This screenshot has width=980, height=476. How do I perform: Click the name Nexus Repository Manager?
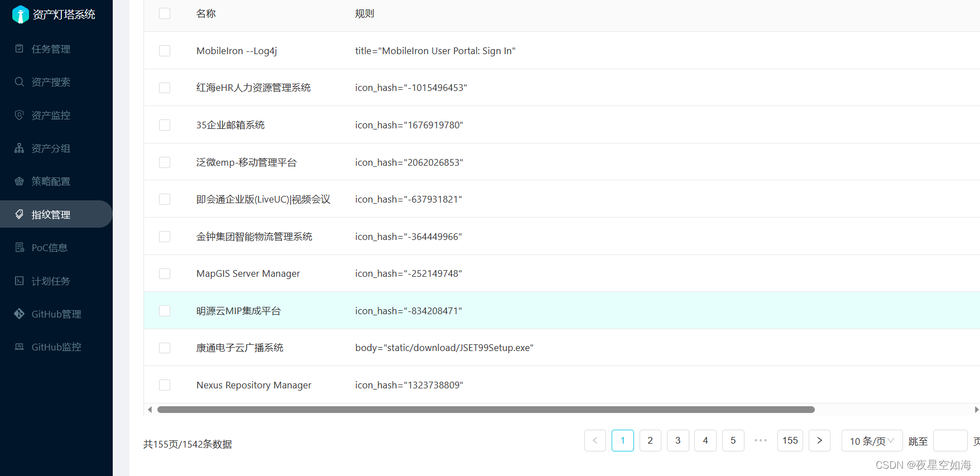click(x=254, y=385)
